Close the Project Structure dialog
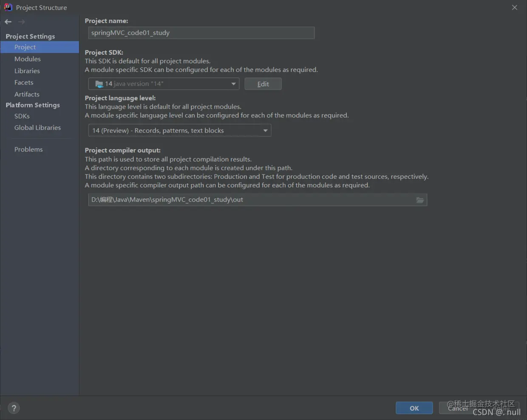Screen dimensions: 527x420 (x=514, y=7)
